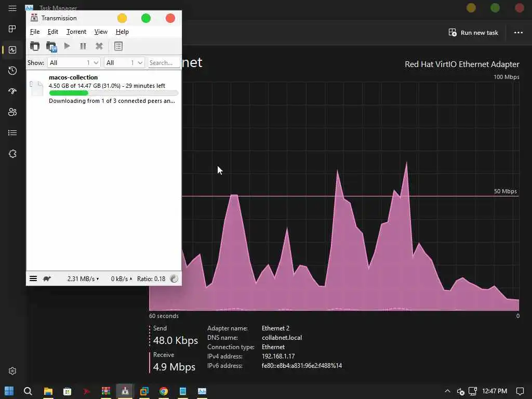Click the macos-collection download progress bar
The image size is (532, 399).
(x=113, y=93)
